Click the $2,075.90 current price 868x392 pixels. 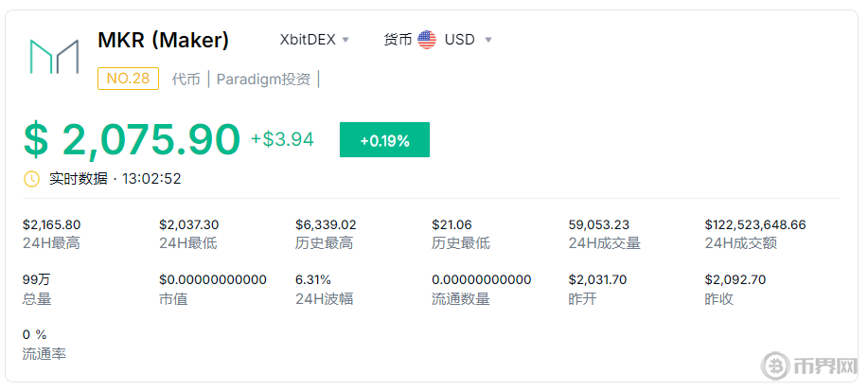coord(132,139)
